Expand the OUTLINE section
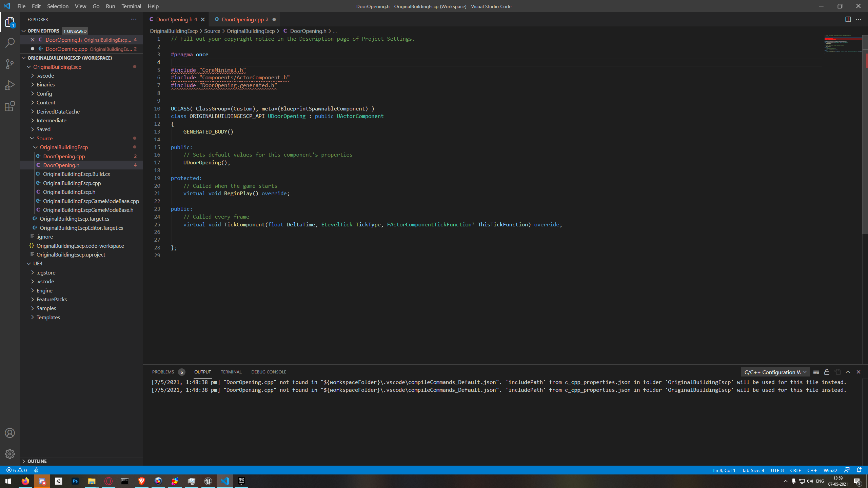 click(x=37, y=461)
